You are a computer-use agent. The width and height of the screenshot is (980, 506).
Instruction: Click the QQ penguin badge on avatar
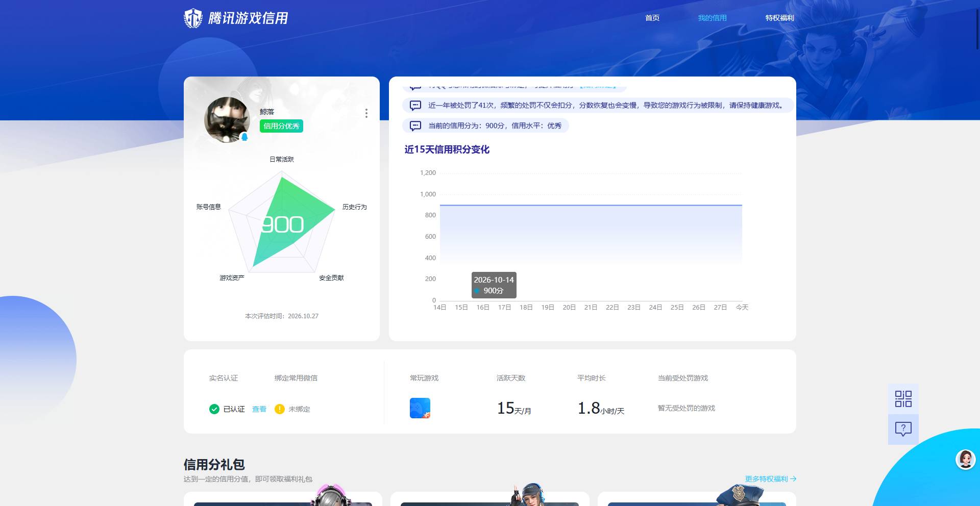244,137
